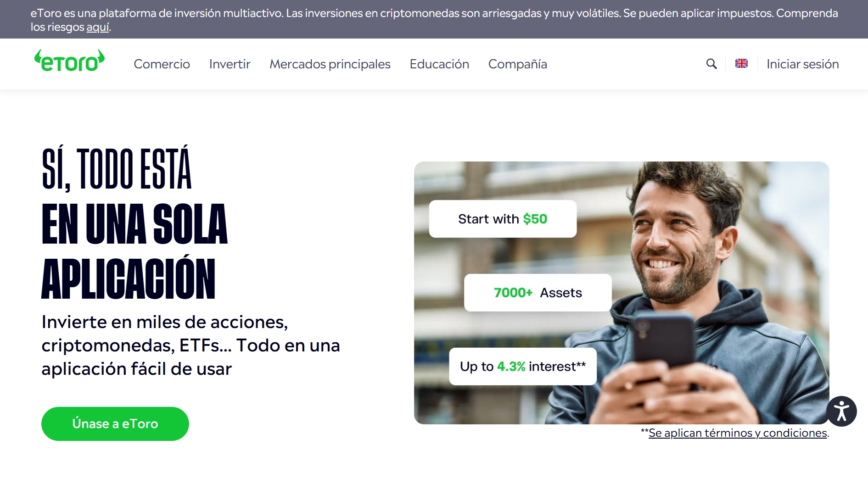Click the 'Up to 4.3% interest' card

pos(523,367)
